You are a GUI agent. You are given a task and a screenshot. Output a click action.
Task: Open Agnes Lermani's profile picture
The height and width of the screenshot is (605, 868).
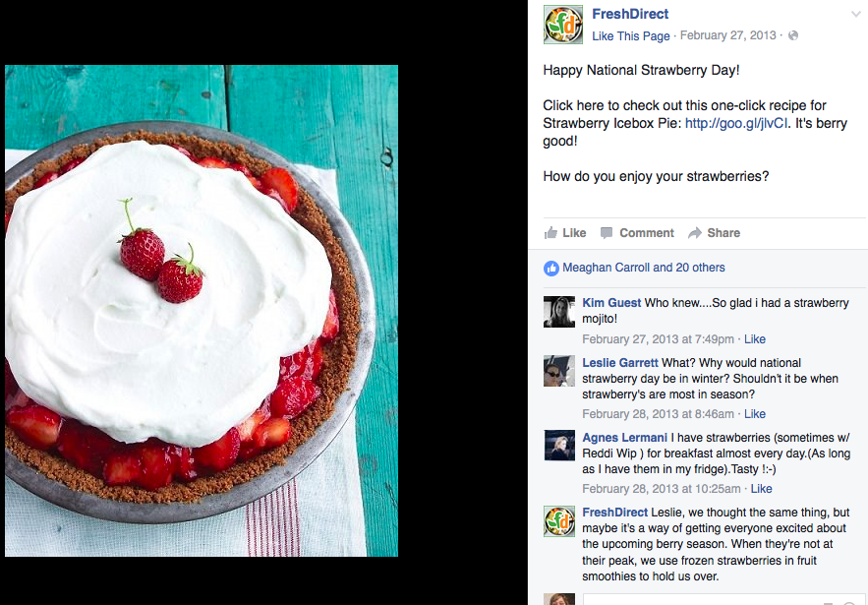(559, 445)
